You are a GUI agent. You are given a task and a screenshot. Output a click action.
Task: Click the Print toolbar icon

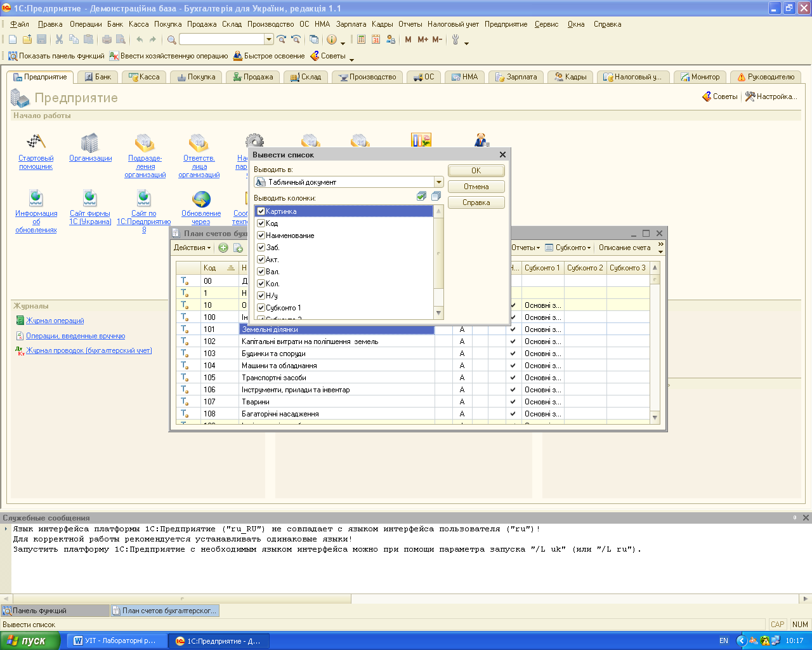point(106,39)
